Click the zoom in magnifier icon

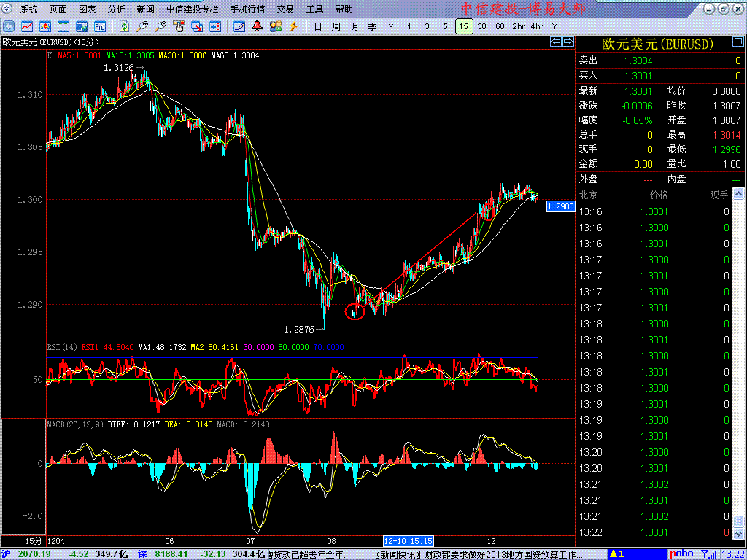(142, 26)
